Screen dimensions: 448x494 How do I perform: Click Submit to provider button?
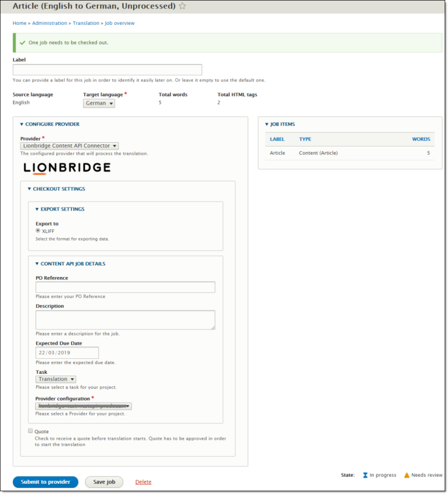point(45,482)
